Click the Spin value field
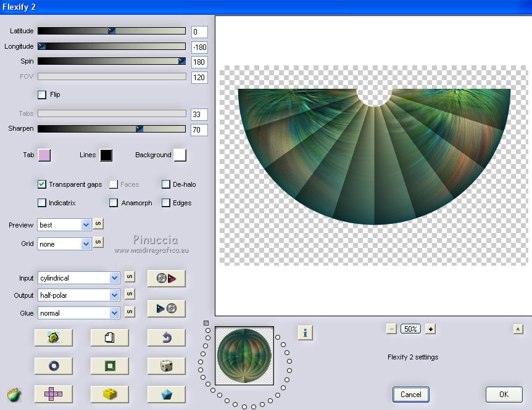 click(x=199, y=62)
